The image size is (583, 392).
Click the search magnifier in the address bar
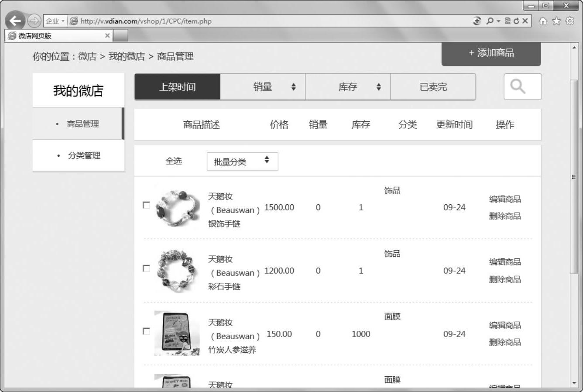tap(490, 21)
